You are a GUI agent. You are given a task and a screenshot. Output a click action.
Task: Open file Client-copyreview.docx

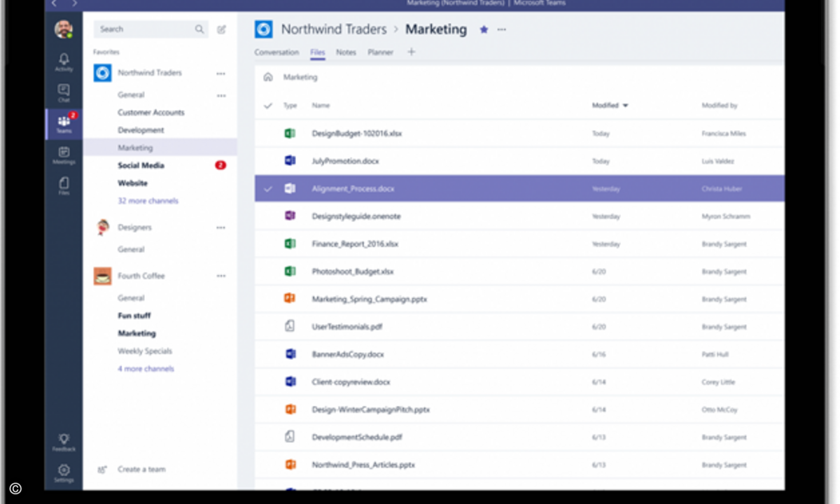point(351,382)
